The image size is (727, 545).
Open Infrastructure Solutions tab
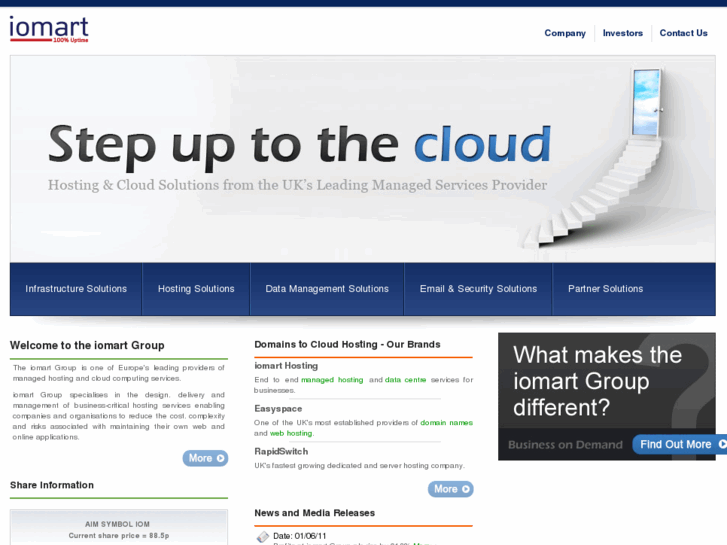pyautogui.click(x=76, y=289)
